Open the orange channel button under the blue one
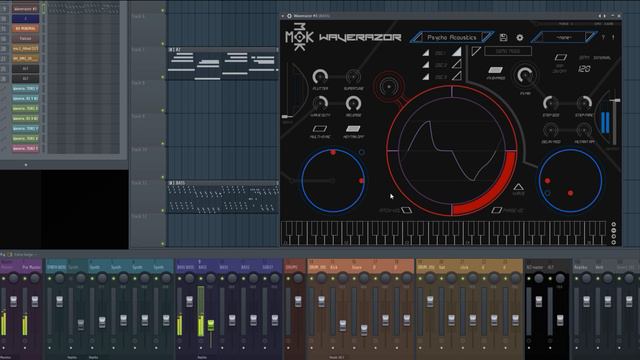Viewport: 640px width, 360px height. 25,29
